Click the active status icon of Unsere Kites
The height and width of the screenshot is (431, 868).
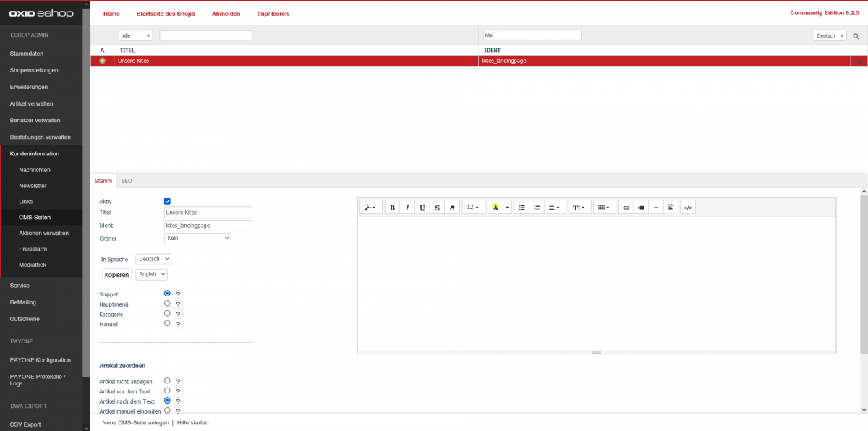point(102,61)
